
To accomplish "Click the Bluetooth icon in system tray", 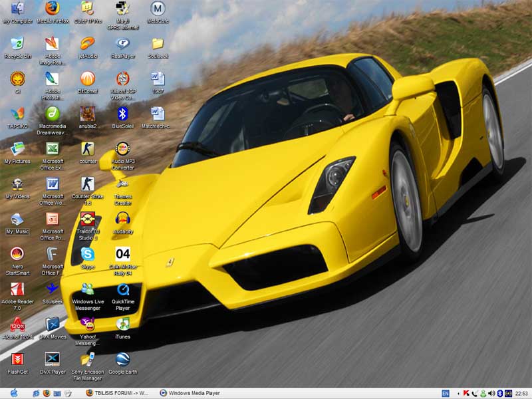I will [500, 393].
